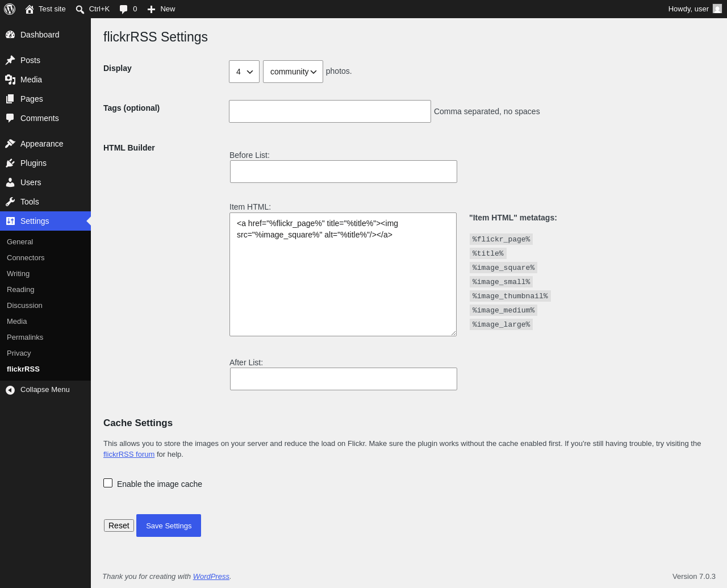727x588 pixels.
Task: Open flickrRSS settings submenu
Action: coord(23,369)
